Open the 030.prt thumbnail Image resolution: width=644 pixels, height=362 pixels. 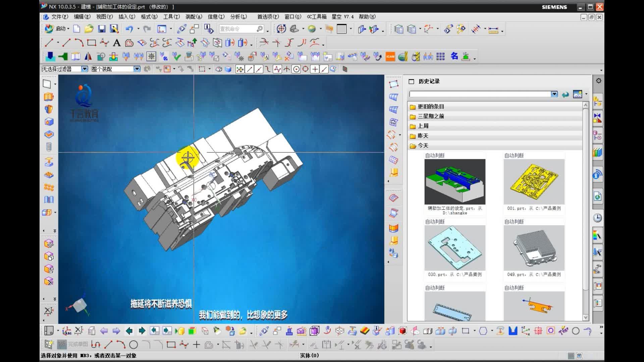click(x=455, y=248)
